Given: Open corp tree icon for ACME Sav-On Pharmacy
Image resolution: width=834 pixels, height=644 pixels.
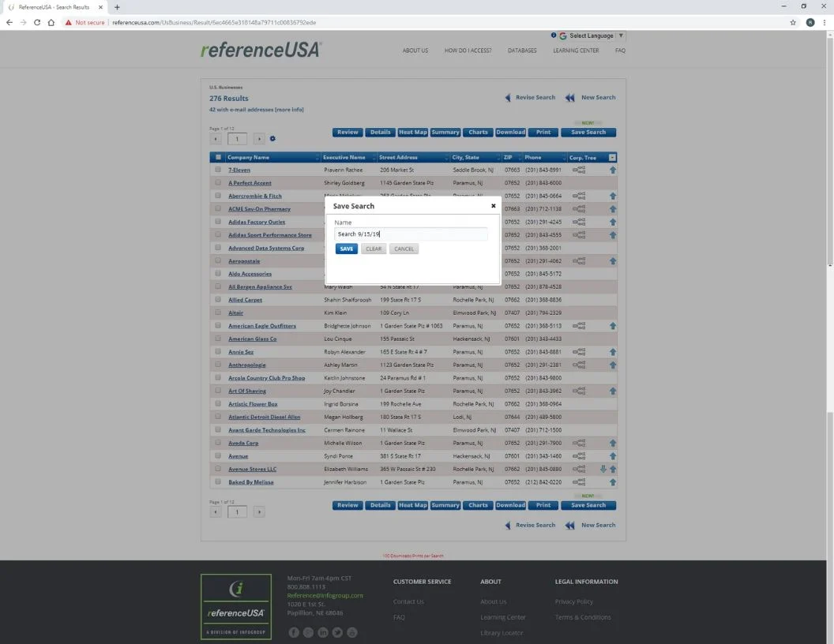Looking at the screenshot, I should (x=579, y=209).
